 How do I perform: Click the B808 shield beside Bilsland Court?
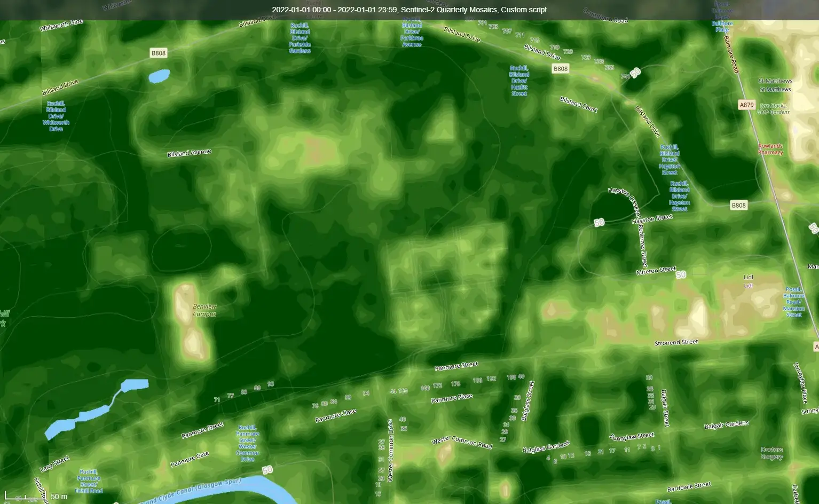(560, 68)
